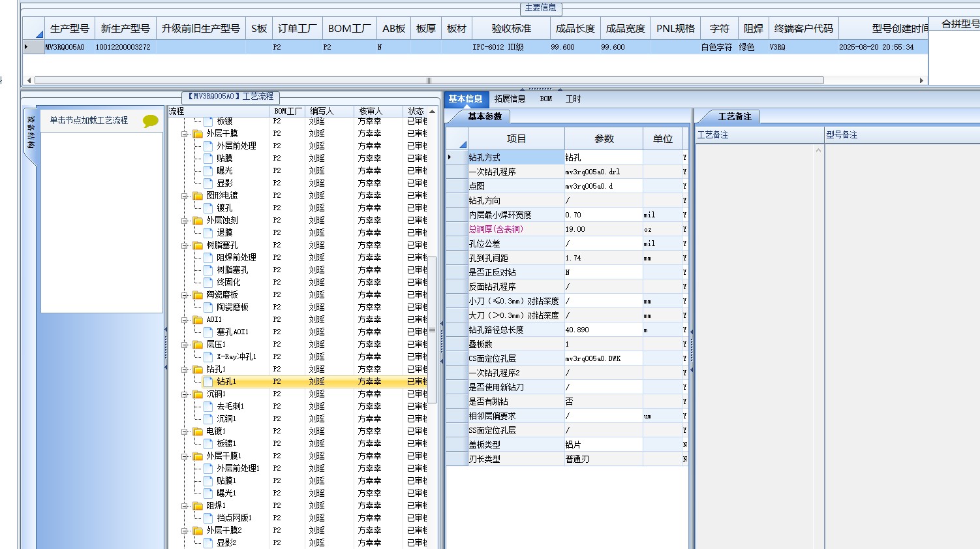980x549 pixels.
Task: Click the 钻孔方式 parameter value cell
Action: (x=604, y=158)
